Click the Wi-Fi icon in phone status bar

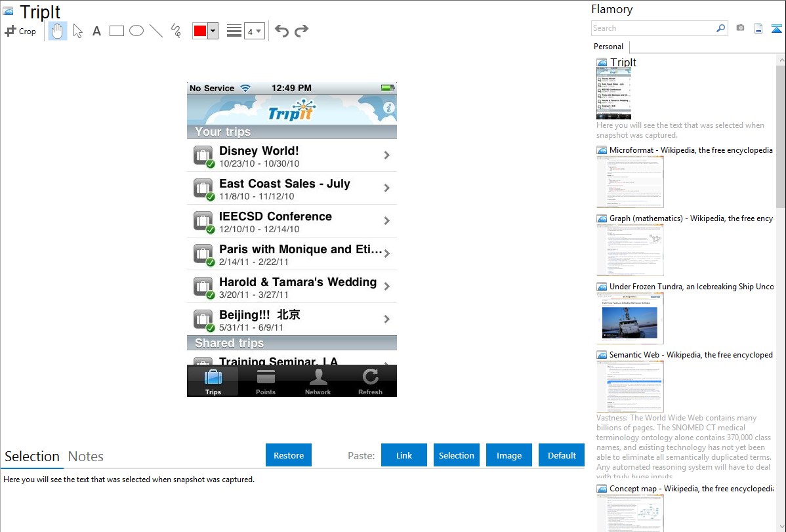(245, 89)
